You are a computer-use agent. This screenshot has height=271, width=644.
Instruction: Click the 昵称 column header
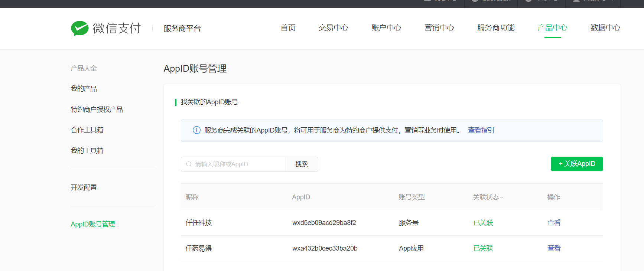click(192, 197)
